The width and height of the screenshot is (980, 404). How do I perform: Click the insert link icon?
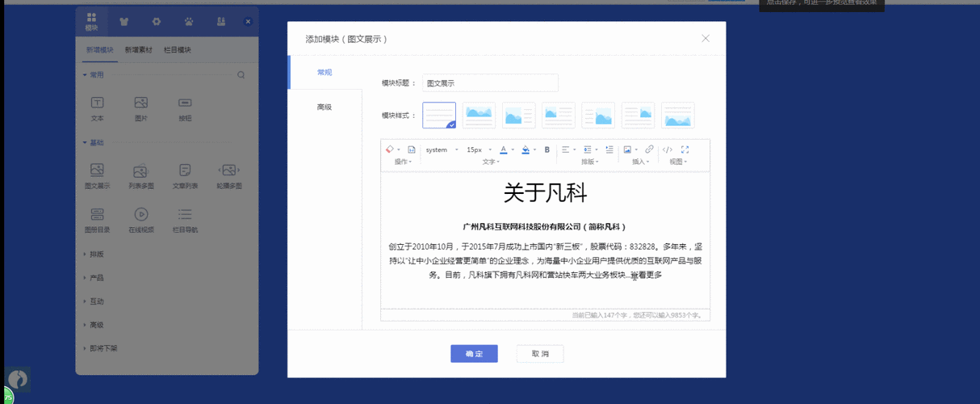(x=649, y=149)
